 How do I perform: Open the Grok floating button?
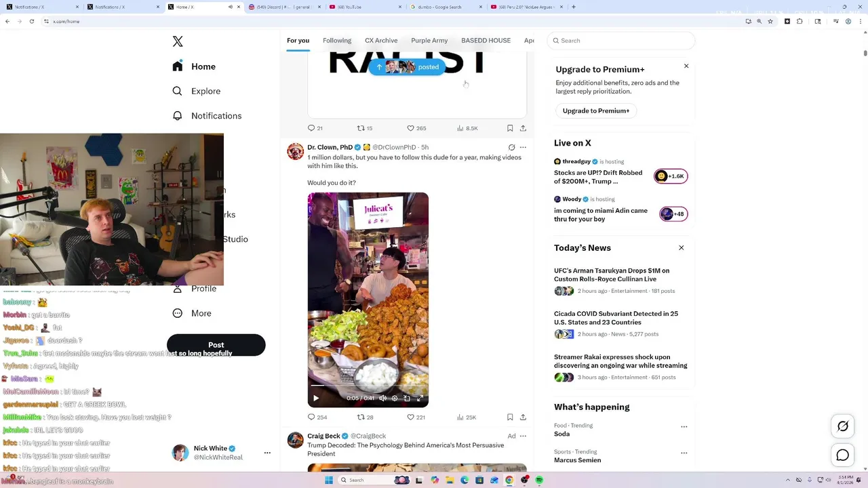pyautogui.click(x=843, y=426)
